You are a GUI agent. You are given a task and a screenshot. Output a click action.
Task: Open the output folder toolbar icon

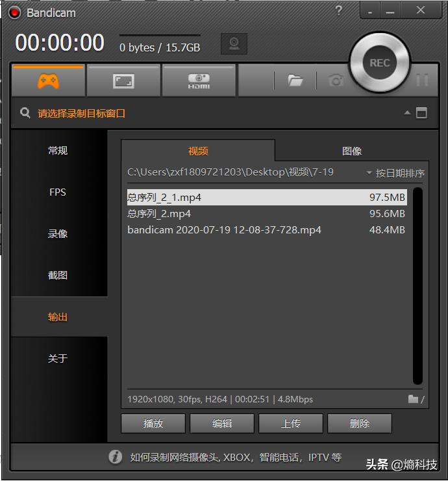(295, 81)
